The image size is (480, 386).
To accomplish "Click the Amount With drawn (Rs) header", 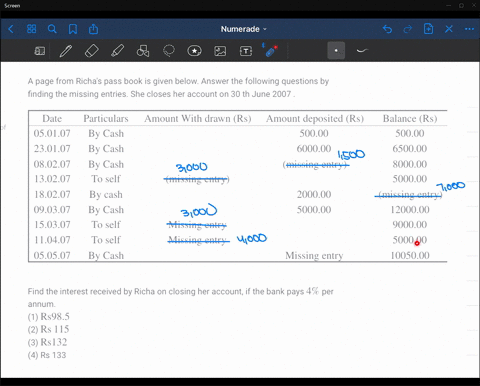I will pyautogui.click(x=198, y=119).
